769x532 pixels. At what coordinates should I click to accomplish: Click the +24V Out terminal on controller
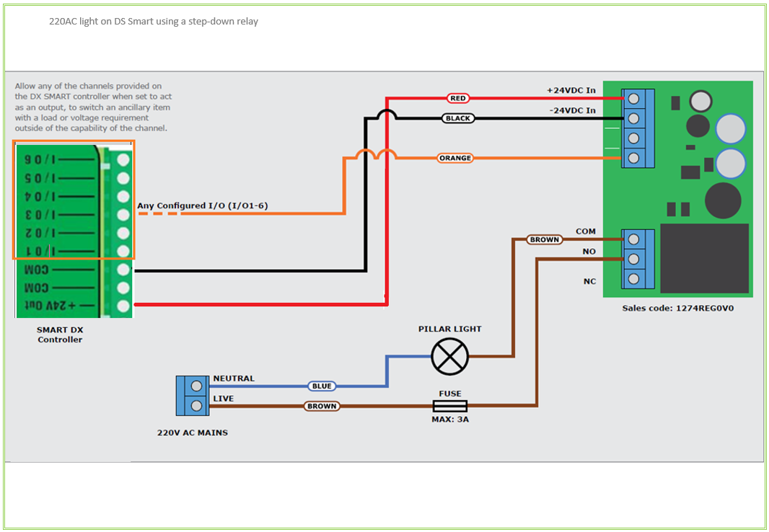coord(123,306)
